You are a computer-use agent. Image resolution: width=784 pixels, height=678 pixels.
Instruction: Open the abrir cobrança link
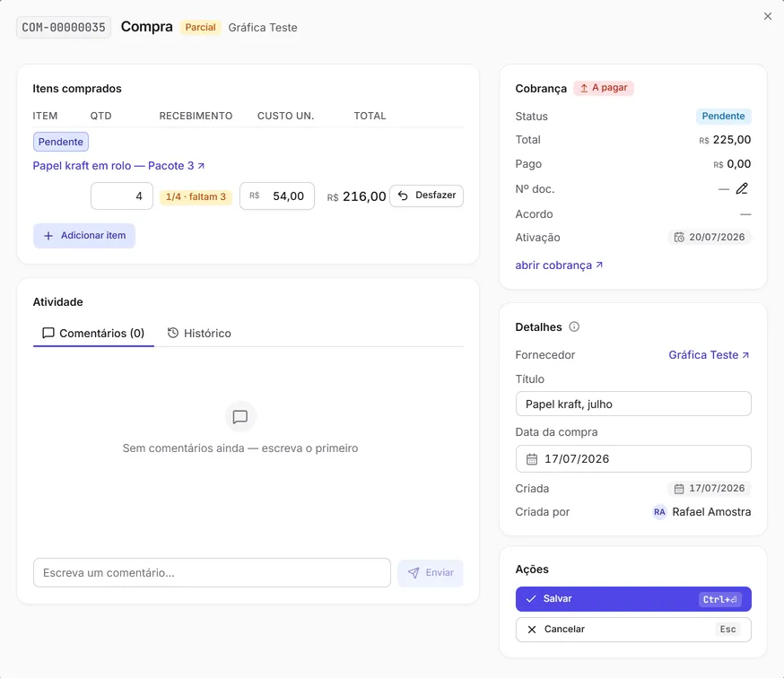559,265
